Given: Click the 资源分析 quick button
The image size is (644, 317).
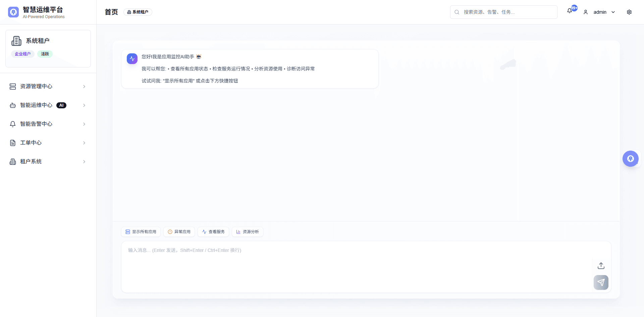Looking at the screenshot, I should (x=248, y=232).
